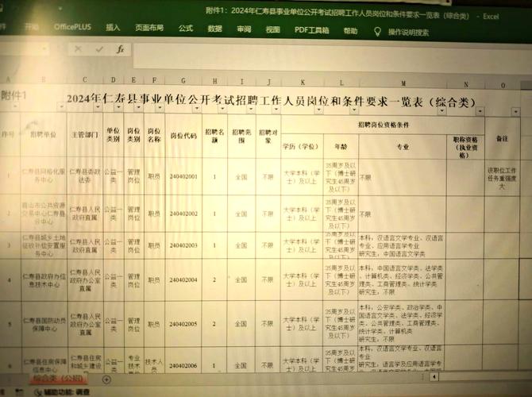Open filter dropdown in column K
The width and height of the screenshot is (532, 397).
point(318,110)
